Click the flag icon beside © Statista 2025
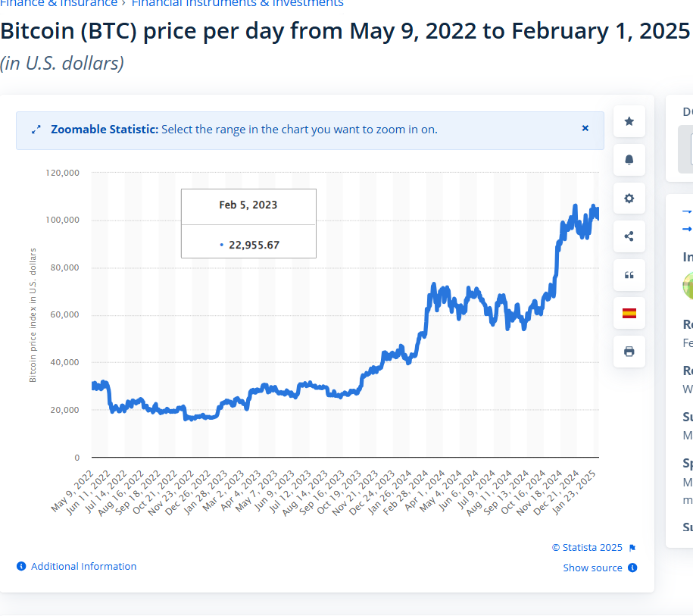The image size is (693, 616). point(632,548)
